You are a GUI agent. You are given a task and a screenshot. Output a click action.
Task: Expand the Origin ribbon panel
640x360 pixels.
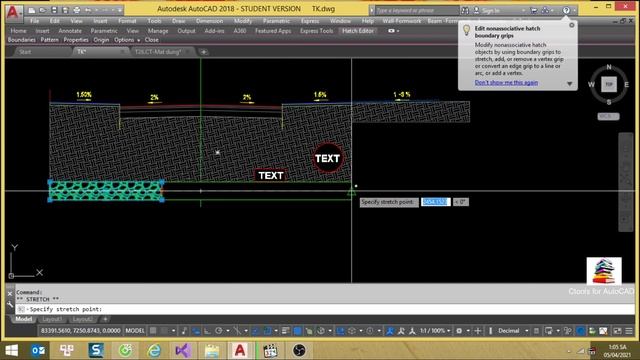click(x=101, y=40)
